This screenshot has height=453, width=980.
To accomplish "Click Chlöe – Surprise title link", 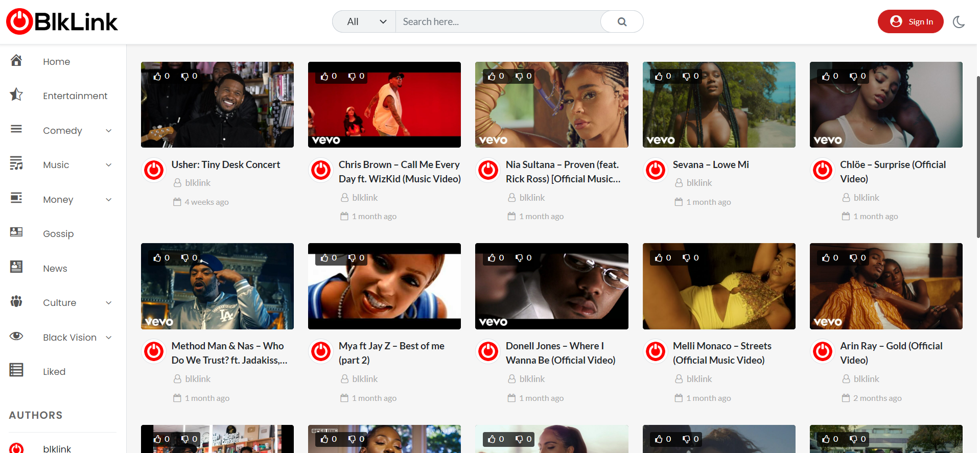I will coord(893,172).
